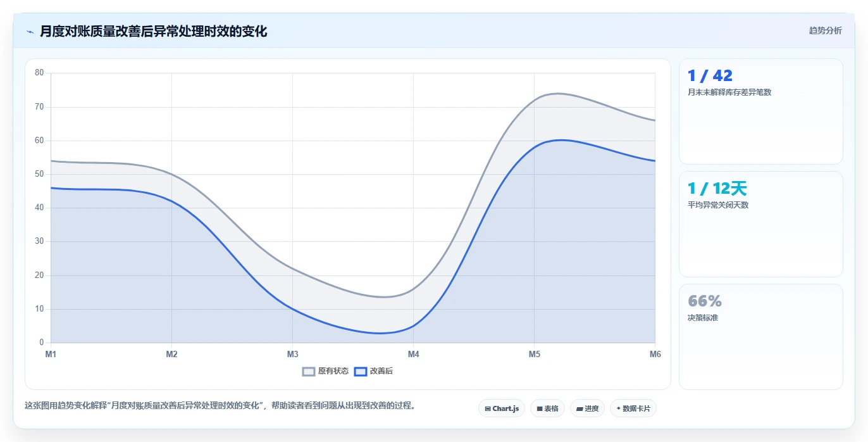Click the 表格 tag's small icon
The height and width of the screenshot is (442, 868).
click(540, 409)
